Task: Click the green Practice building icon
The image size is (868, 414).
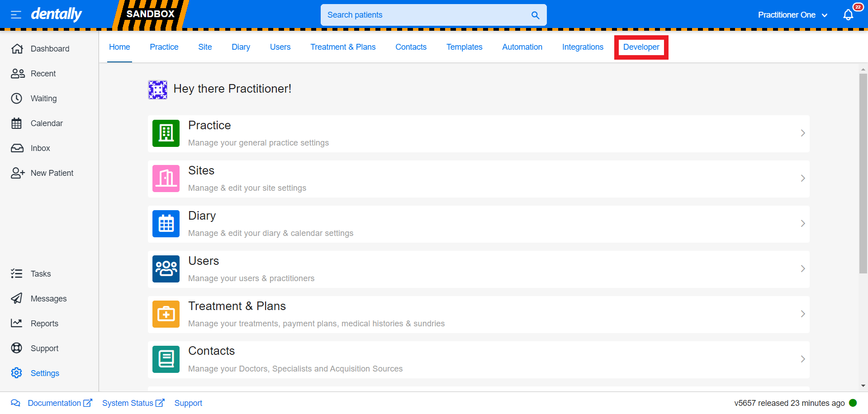Action: [166, 133]
